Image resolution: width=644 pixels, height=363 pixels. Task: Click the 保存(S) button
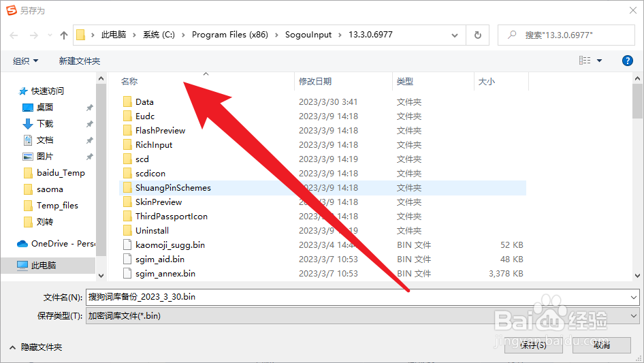tap(533, 345)
